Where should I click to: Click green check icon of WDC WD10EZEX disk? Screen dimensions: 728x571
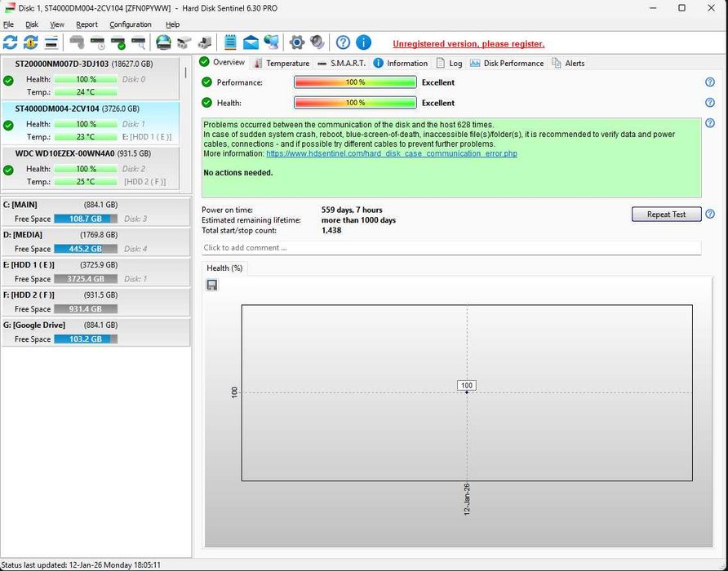tap(8, 170)
